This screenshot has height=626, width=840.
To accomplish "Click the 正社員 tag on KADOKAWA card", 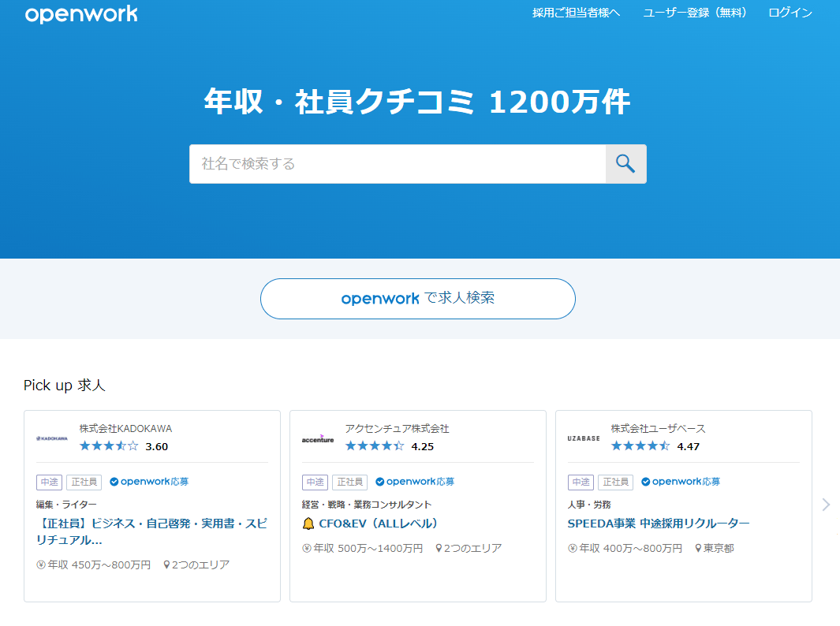I will 84,482.
